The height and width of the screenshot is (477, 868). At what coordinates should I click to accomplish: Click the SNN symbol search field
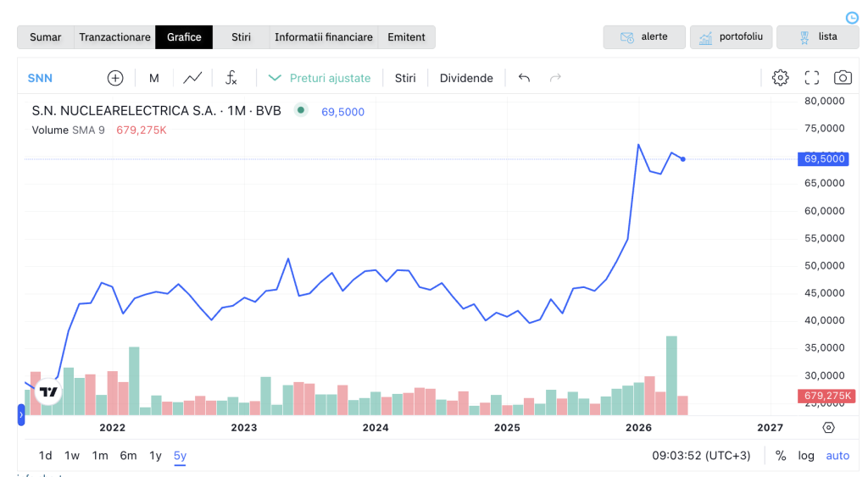[x=40, y=78]
